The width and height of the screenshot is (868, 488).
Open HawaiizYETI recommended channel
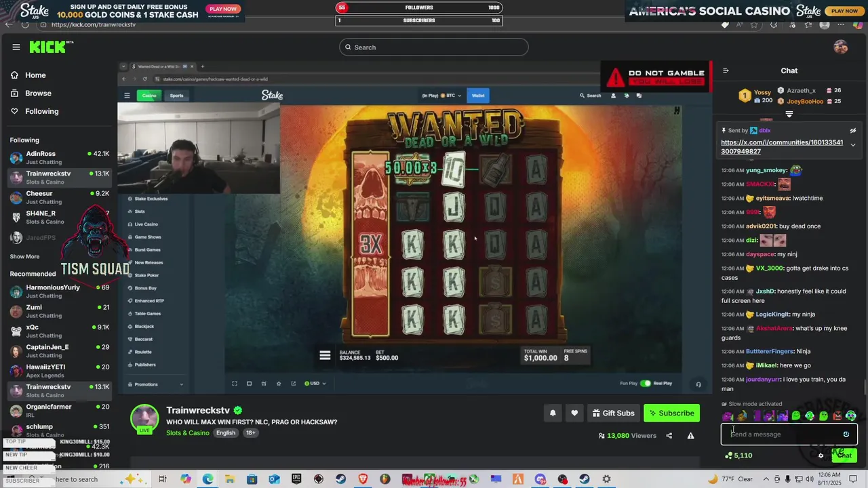point(60,371)
